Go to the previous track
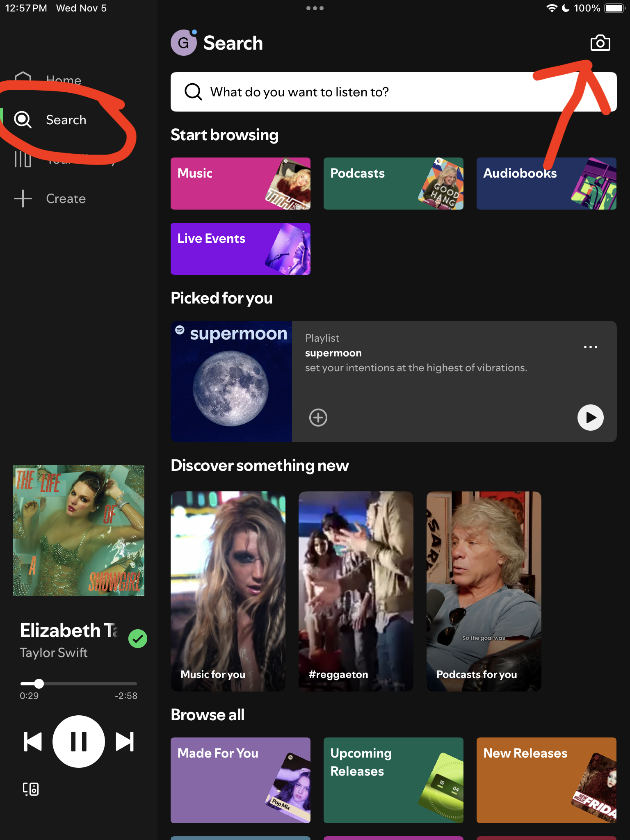Image resolution: width=630 pixels, height=840 pixels. [x=33, y=742]
